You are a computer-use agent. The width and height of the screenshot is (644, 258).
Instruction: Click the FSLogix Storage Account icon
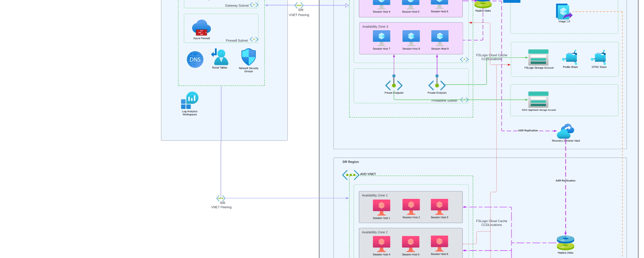tap(538, 57)
